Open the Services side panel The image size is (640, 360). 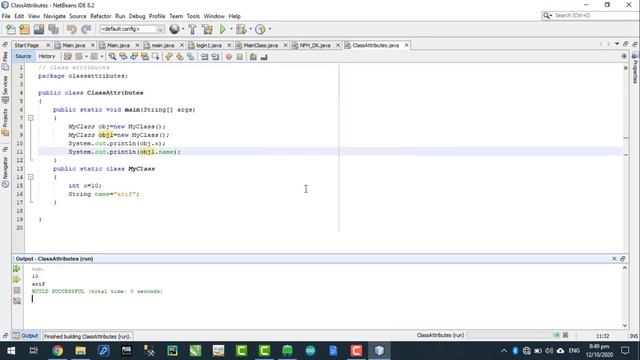click(x=5, y=89)
